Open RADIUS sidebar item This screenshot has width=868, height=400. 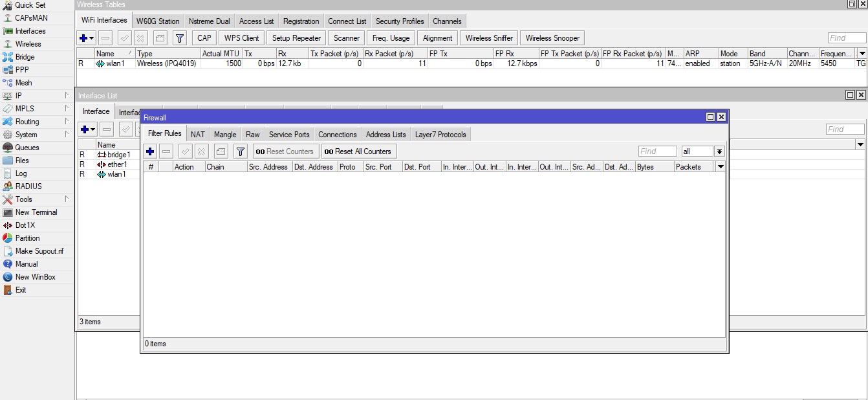pyautogui.click(x=28, y=186)
